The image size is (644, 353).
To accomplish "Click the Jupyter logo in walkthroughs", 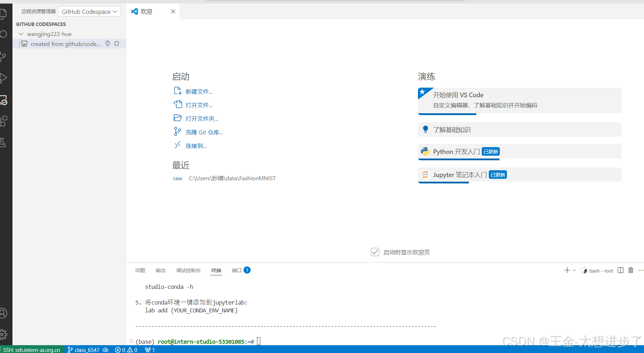I will [425, 175].
